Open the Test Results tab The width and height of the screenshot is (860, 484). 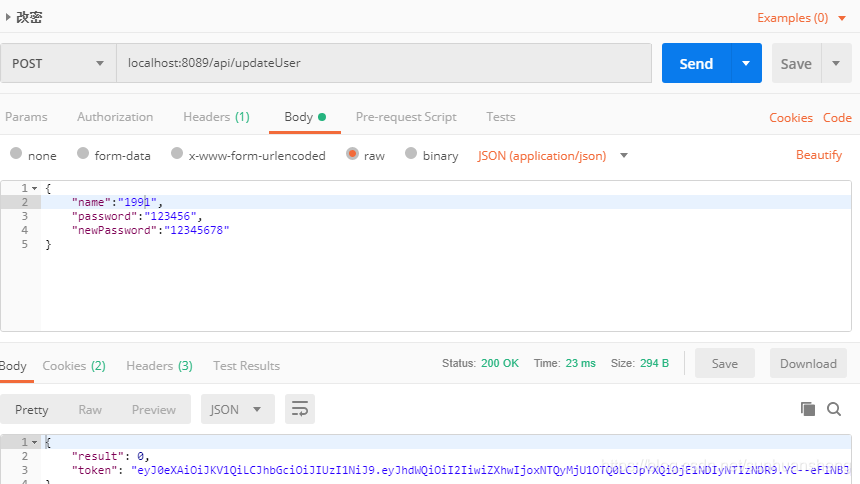[x=246, y=365]
